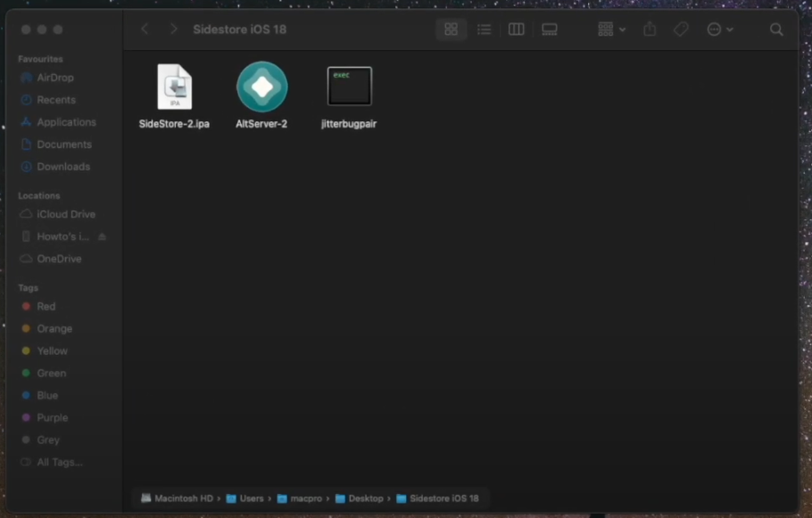The width and height of the screenshot is (812, 518).
Task: Open the Howto's i... device
Action: pos(62,236)
